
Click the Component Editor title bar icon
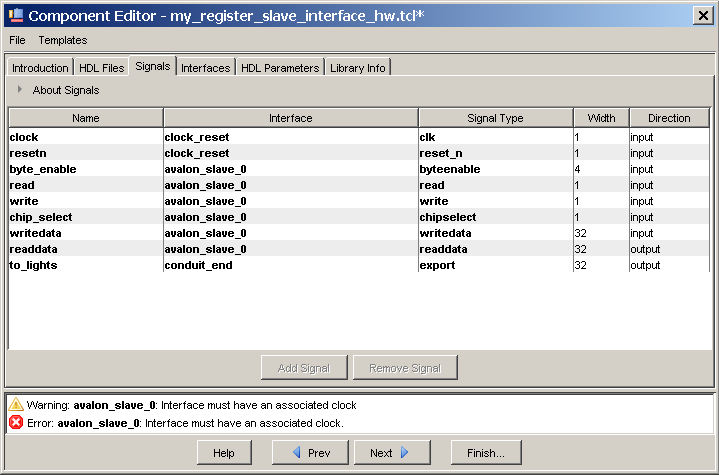coord(13,15)
